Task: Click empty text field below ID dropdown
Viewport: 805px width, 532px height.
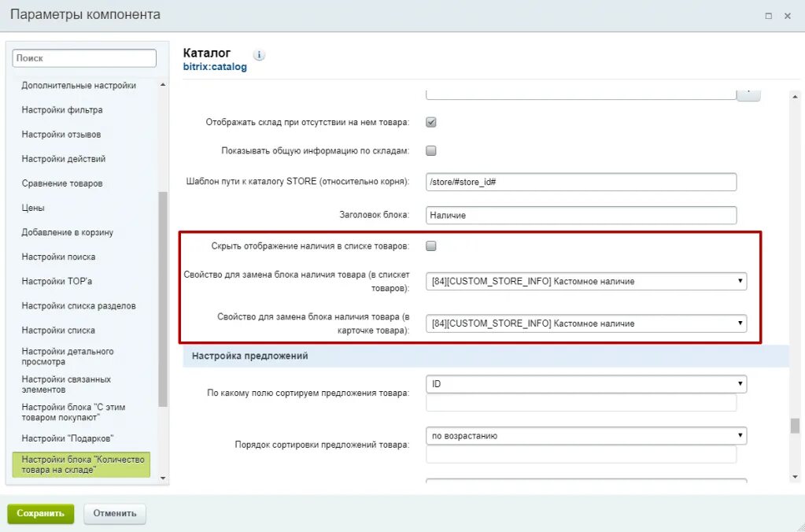Action: tap(582, 403)
